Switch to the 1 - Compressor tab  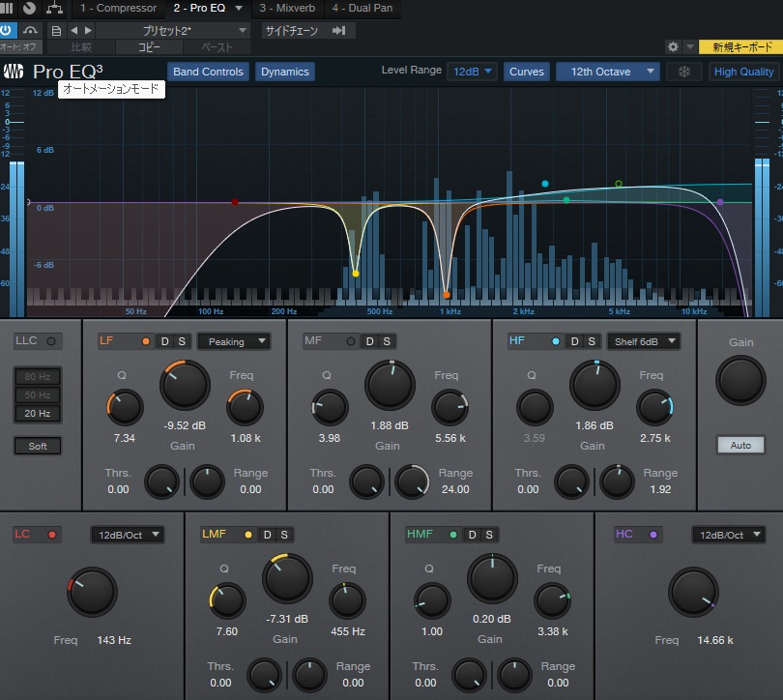[118, 8]
